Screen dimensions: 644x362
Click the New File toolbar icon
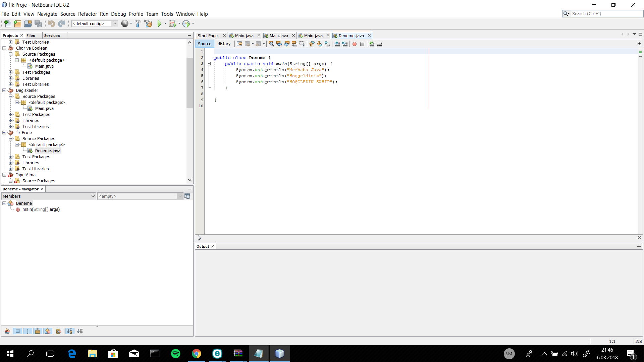click(8, 24)
